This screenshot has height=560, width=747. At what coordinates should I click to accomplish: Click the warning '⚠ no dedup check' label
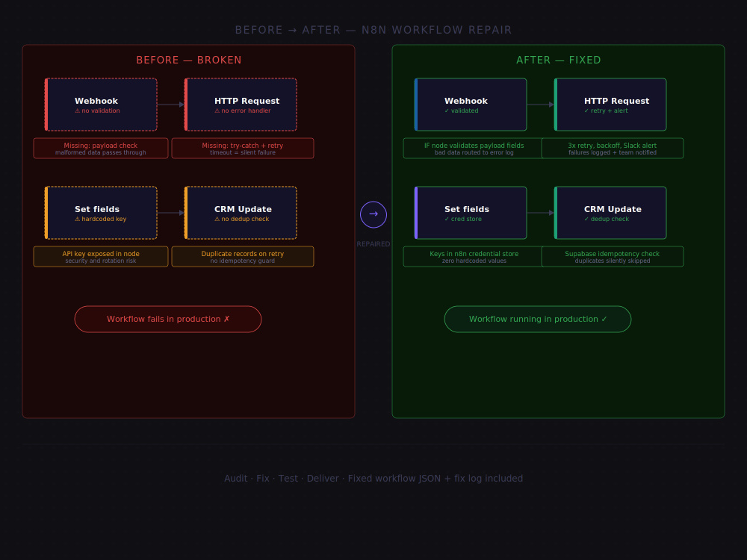tap(241, 219)
